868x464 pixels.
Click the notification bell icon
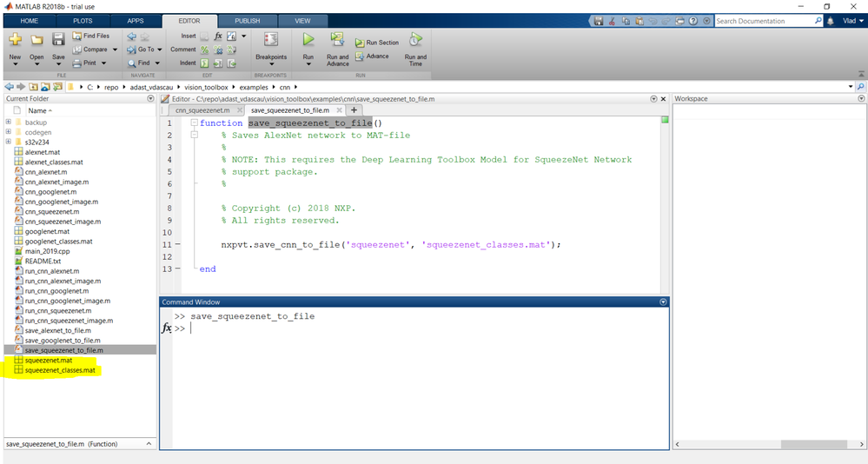click(x=831, y=21)
